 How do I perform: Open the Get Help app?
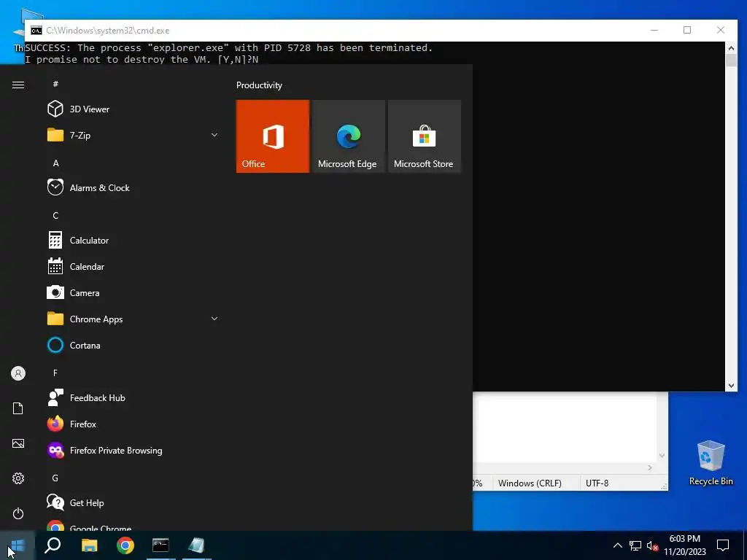tap(133, 503)
